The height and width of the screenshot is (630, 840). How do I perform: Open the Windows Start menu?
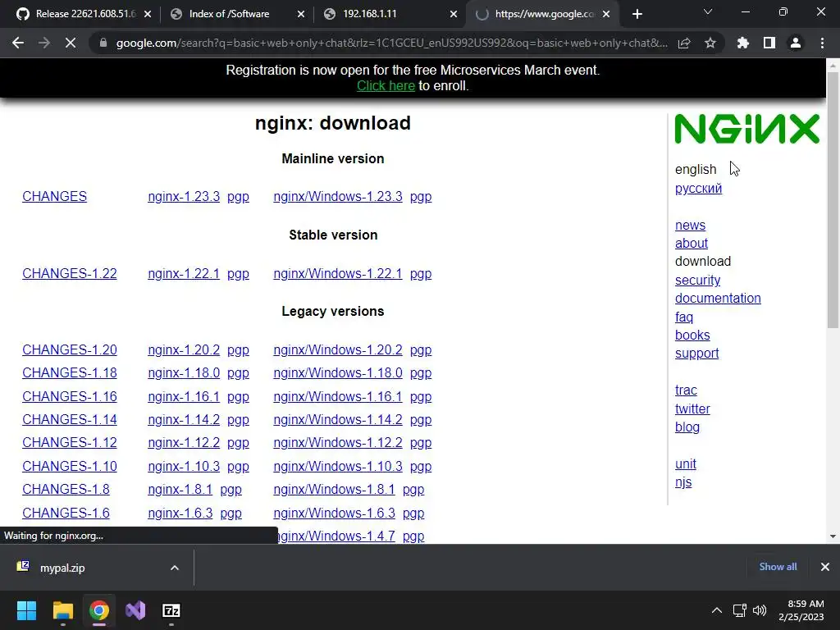pos(26,610)
